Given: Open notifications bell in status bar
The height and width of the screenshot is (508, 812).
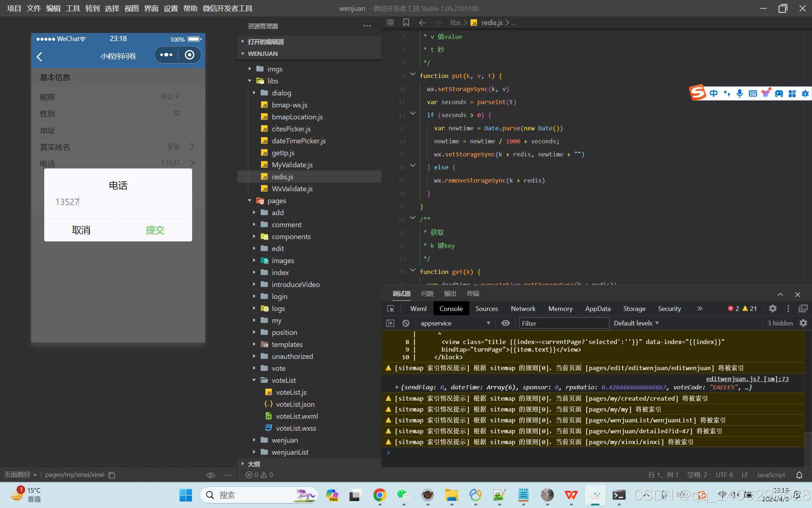Looking at the screenshot, I should [799, 475].
